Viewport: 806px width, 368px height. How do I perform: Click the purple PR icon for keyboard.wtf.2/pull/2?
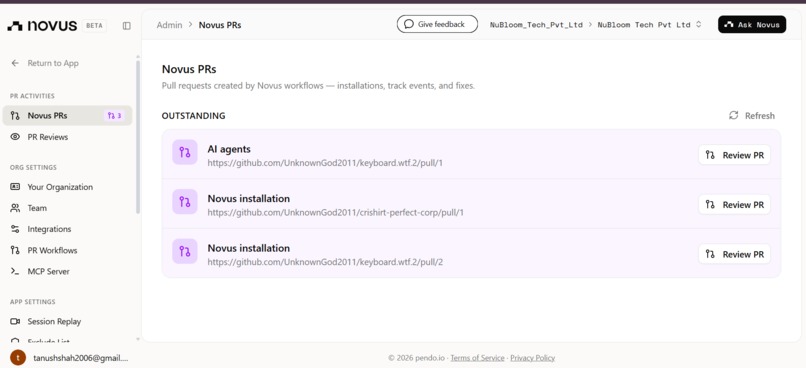click(x=185, y=251)
